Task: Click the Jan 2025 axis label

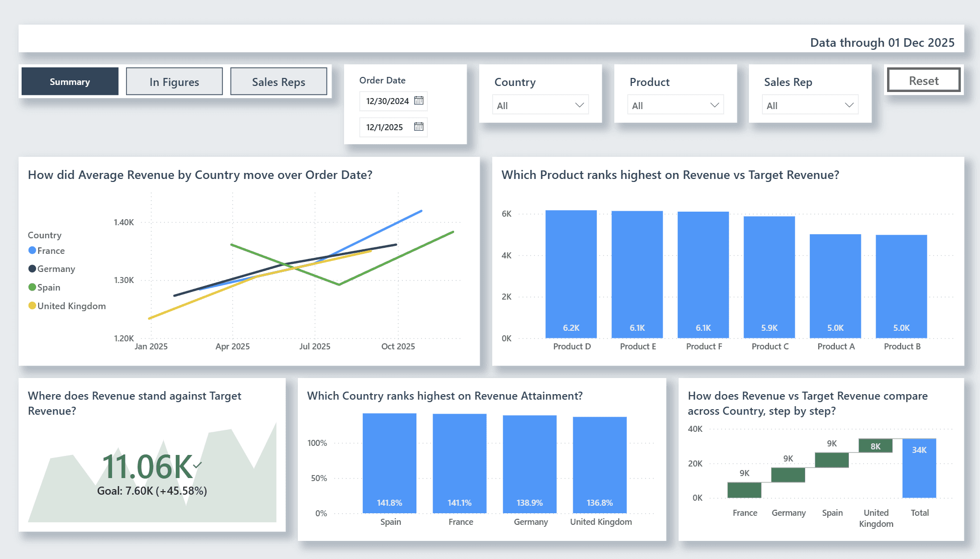Action: click(x=151, y=346)
